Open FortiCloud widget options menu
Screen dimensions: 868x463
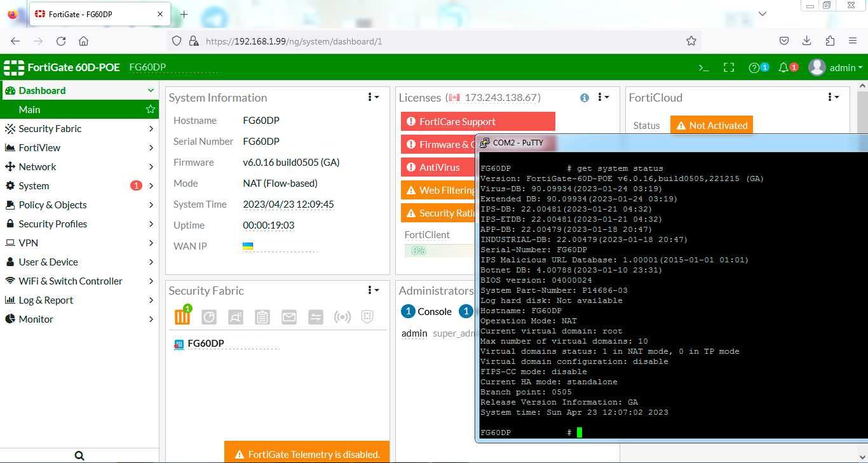833,97
